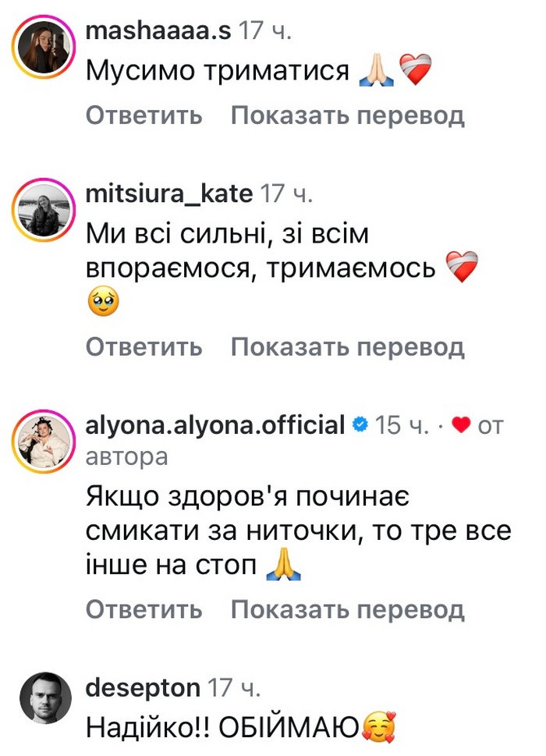Reply to mashaaaa.s comment via Ответить
The image size is (546, 756).
144,115
